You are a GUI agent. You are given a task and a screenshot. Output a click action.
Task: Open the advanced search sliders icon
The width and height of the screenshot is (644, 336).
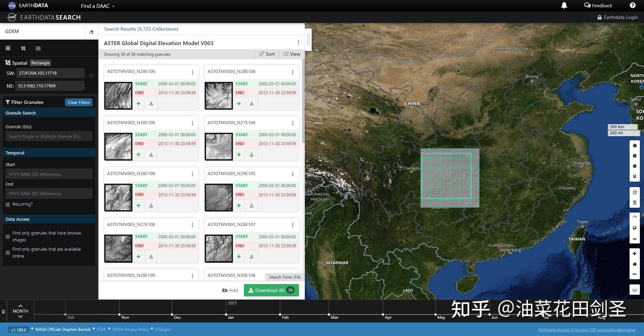[38, 48]
